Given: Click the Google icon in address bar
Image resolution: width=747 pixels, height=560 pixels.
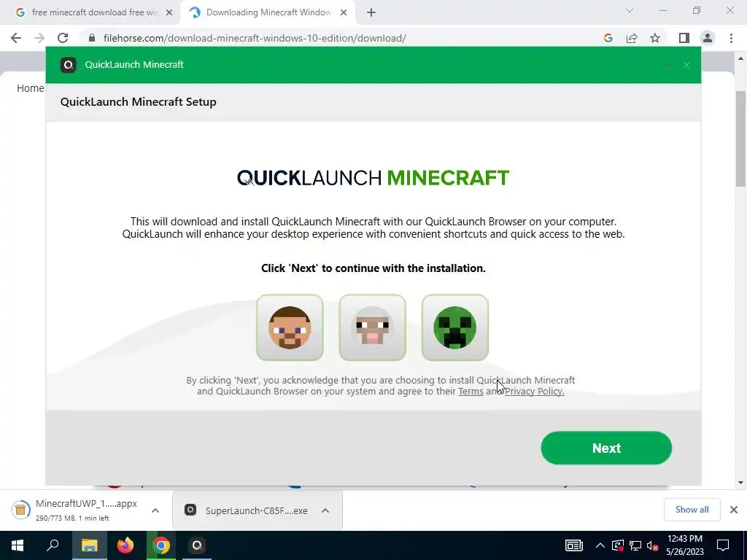Looking at the screenshot, I should 608,38.
